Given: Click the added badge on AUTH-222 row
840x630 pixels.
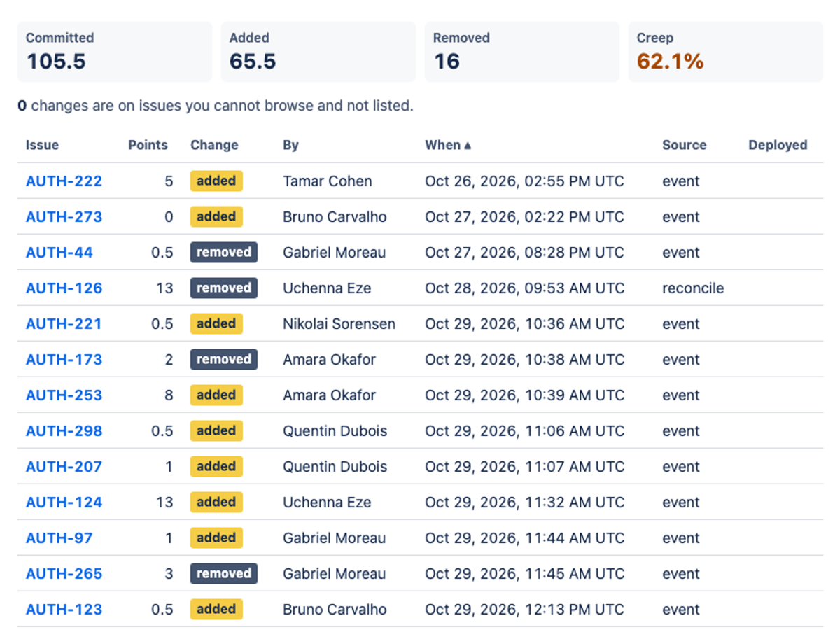Looking at the screenshot, I should pos(216,181).
